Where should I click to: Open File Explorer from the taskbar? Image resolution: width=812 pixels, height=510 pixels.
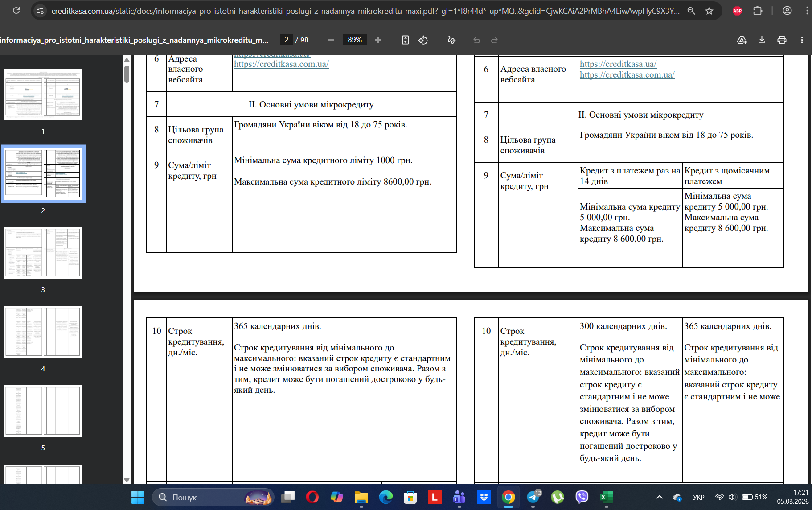tap(361, 497)
